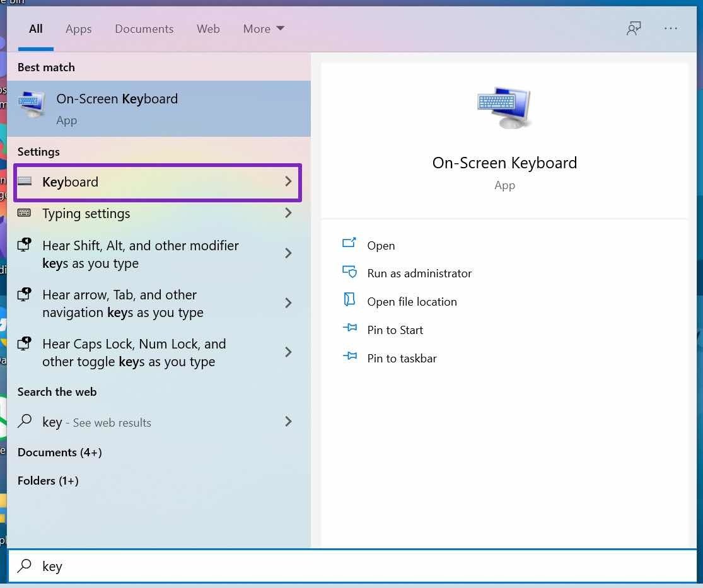Click the Open action icon
The image size is (703, 588).
click(x=349, y=243)
